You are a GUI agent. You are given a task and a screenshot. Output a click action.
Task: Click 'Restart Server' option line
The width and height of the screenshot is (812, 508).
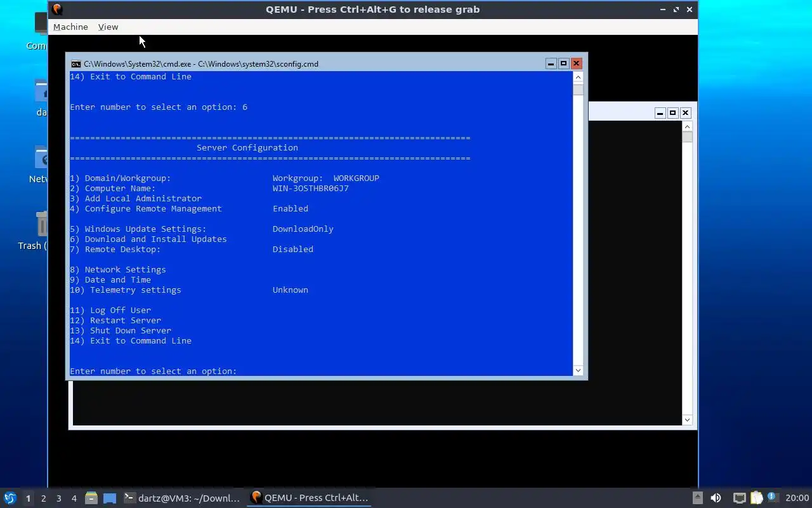point(115,320)
